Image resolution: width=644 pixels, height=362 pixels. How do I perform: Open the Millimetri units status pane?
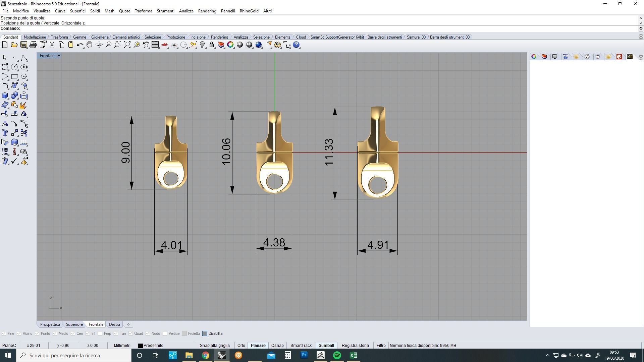122,346
